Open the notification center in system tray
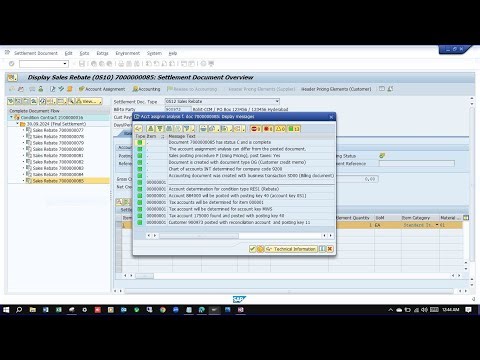 pos(468,310)
